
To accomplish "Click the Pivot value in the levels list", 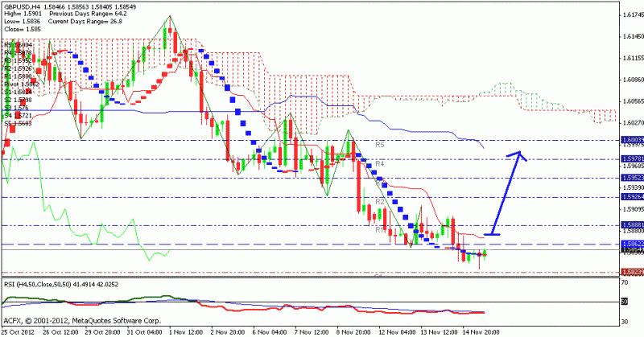I will click(18, 83).
